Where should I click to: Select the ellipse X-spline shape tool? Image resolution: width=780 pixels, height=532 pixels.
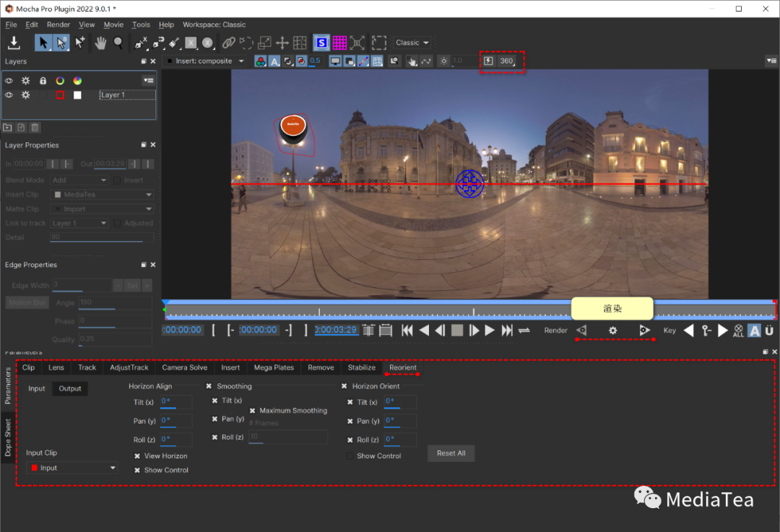pos(208,43)
